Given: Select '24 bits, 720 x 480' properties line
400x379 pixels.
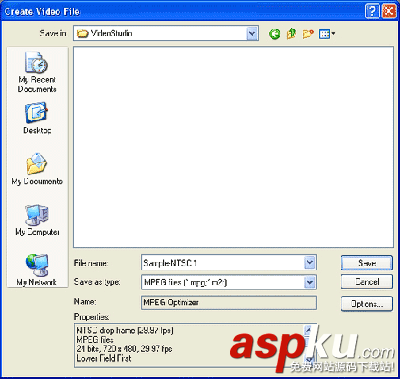Looking at the screenshot, I should (124, 349).
